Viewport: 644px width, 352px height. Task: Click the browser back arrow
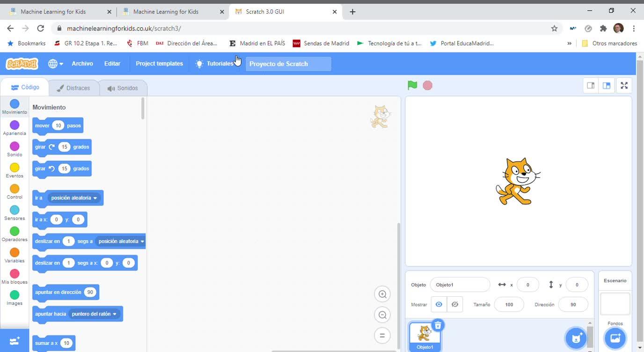10,29
